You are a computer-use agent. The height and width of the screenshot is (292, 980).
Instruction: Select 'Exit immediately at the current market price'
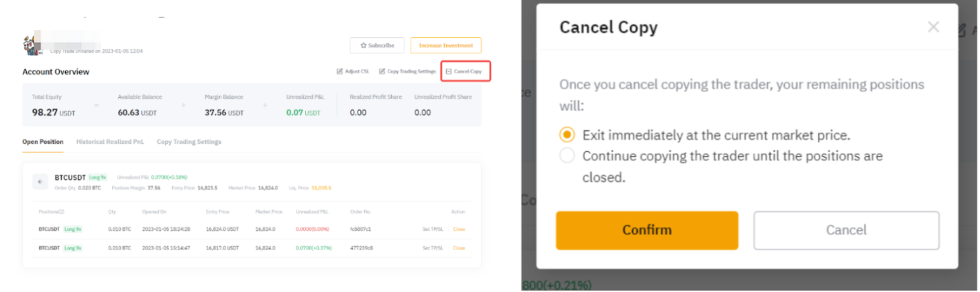[567, 135]
